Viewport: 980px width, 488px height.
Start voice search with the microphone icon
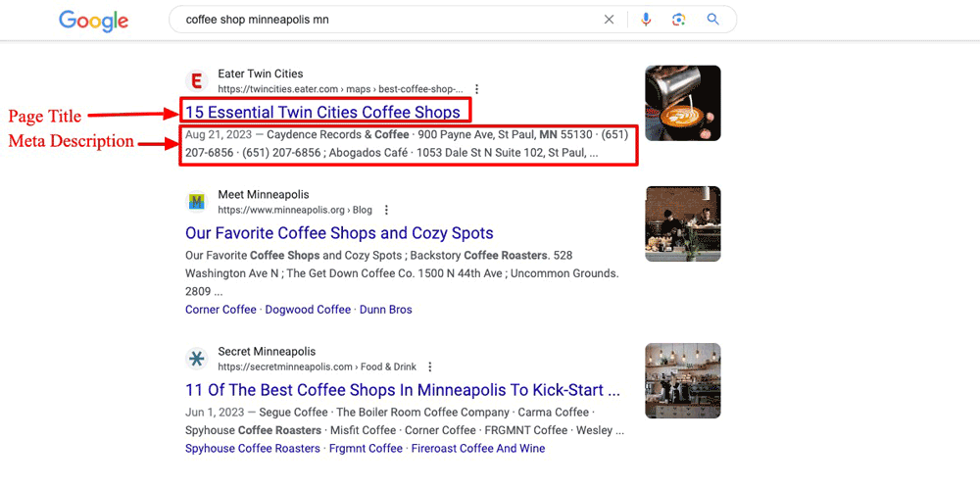pyautogui.click(x=646, y=20)
